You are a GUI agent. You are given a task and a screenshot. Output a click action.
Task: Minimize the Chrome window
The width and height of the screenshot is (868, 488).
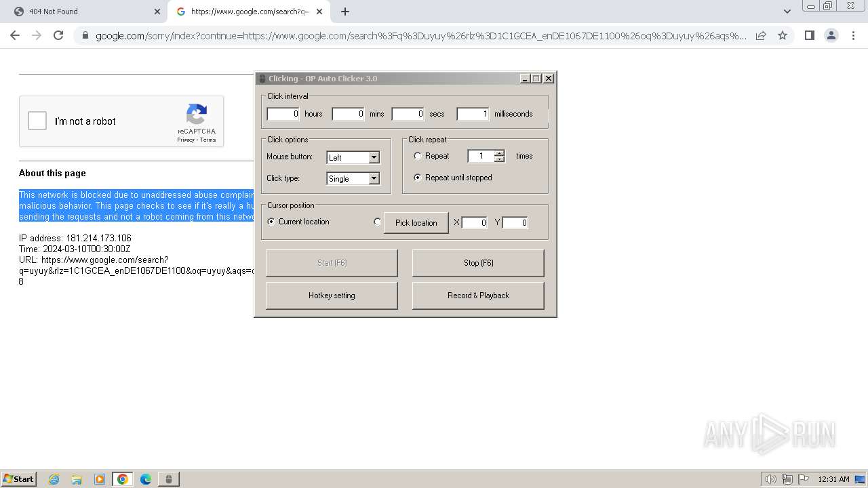(810, 5)
